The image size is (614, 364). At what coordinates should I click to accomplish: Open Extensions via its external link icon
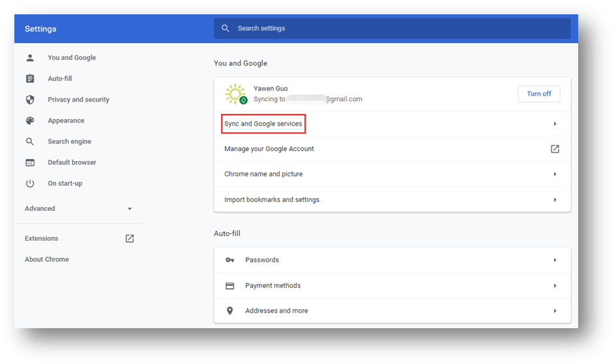130,238
